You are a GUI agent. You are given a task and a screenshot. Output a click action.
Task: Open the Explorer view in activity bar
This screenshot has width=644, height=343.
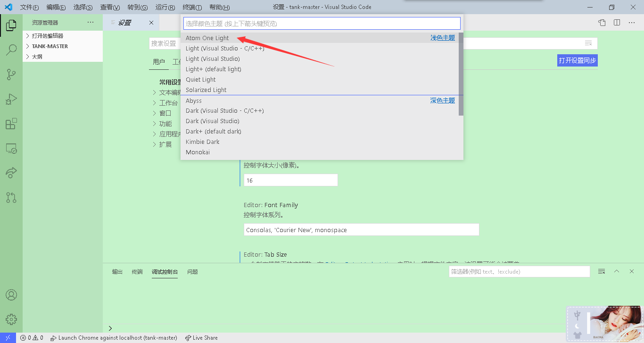11,25
